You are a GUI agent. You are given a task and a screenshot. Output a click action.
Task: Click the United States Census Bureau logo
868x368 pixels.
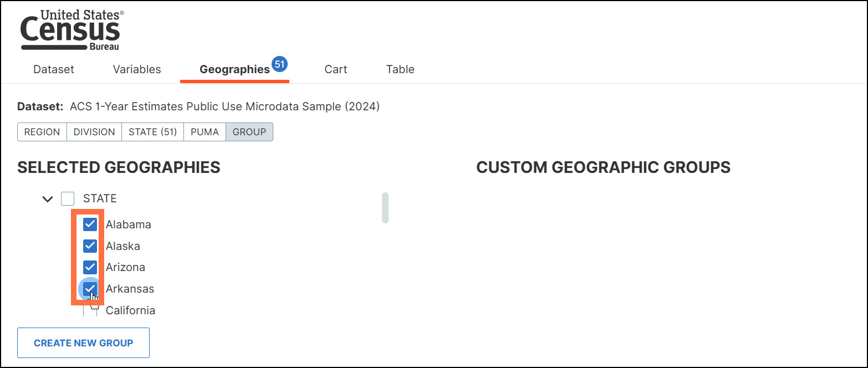point(72,30)
